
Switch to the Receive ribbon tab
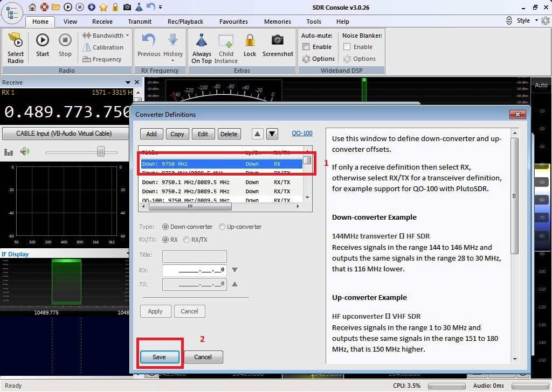click(102, 22)
